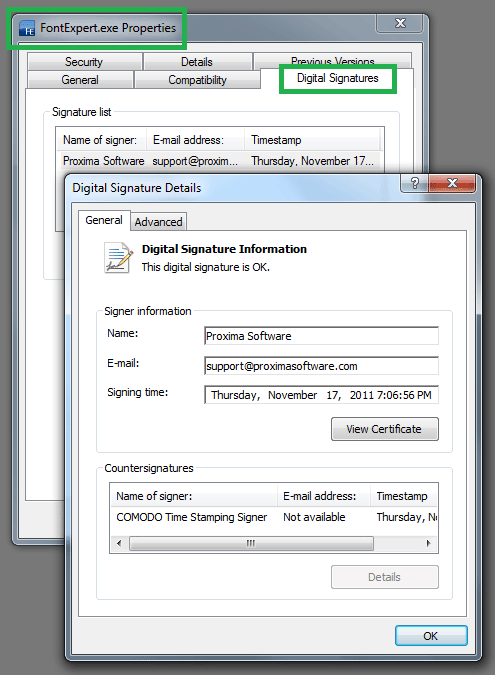Open the Security tab in Properties

click(x=84, y=62)
